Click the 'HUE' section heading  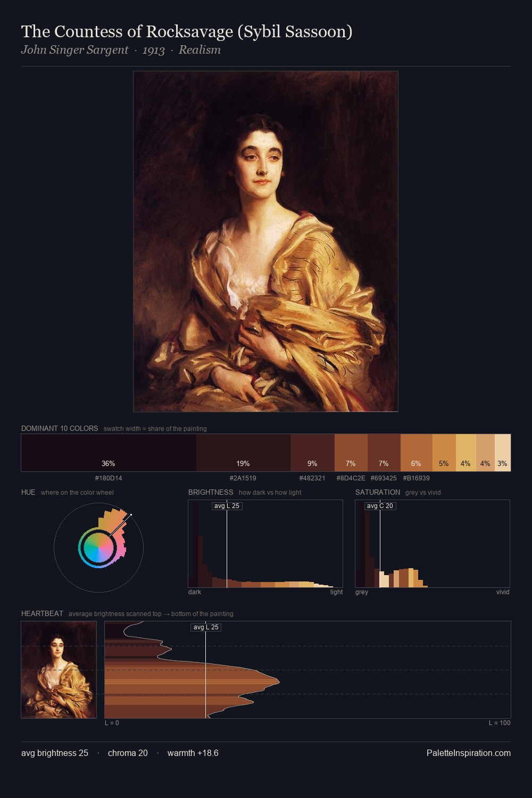(x=28, y=492)
